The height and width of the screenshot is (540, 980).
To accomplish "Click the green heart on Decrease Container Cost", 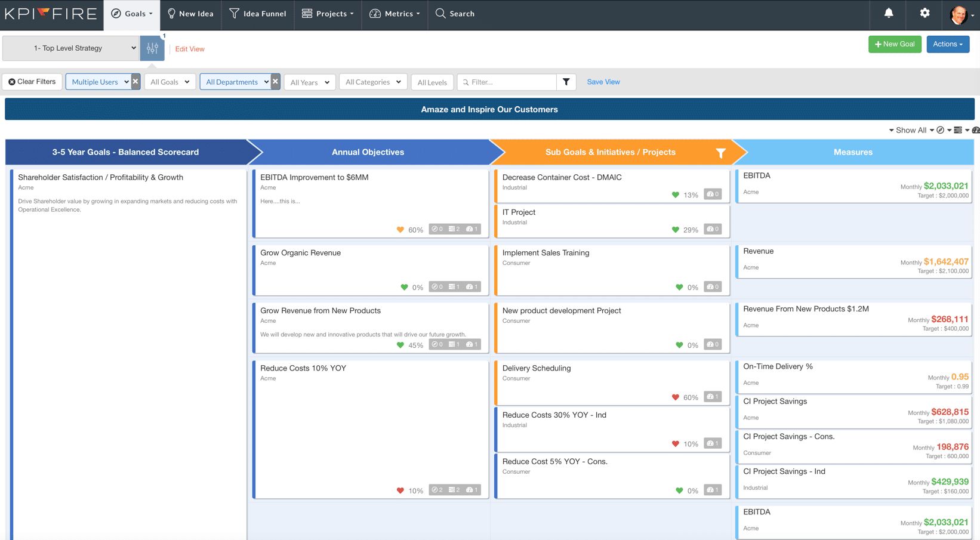I will 676,195.
